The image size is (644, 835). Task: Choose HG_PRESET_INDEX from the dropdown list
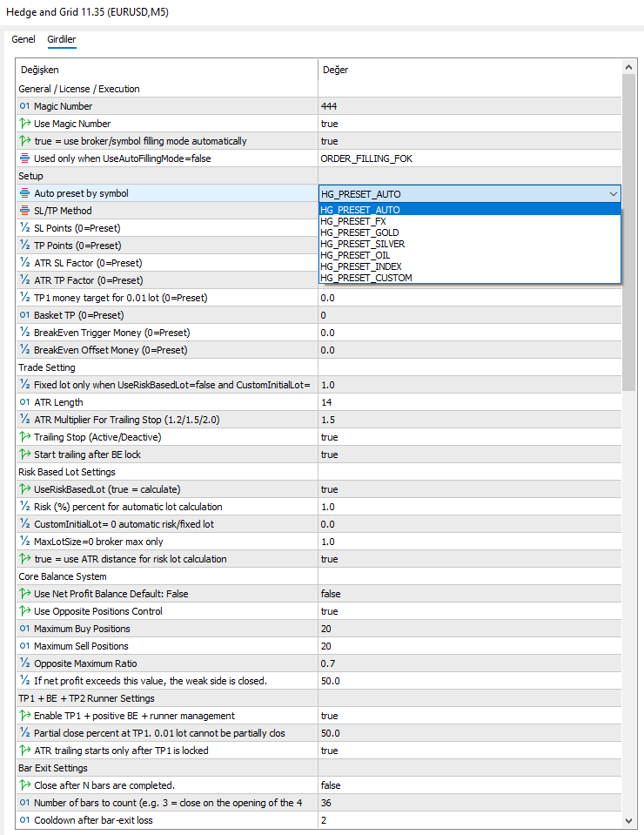click(x=469, y=266)
